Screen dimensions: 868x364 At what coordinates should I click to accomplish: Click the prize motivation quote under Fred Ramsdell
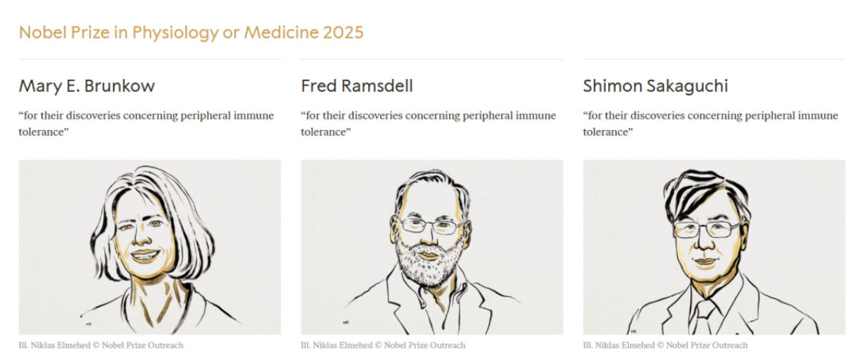(x=428, y=123)
